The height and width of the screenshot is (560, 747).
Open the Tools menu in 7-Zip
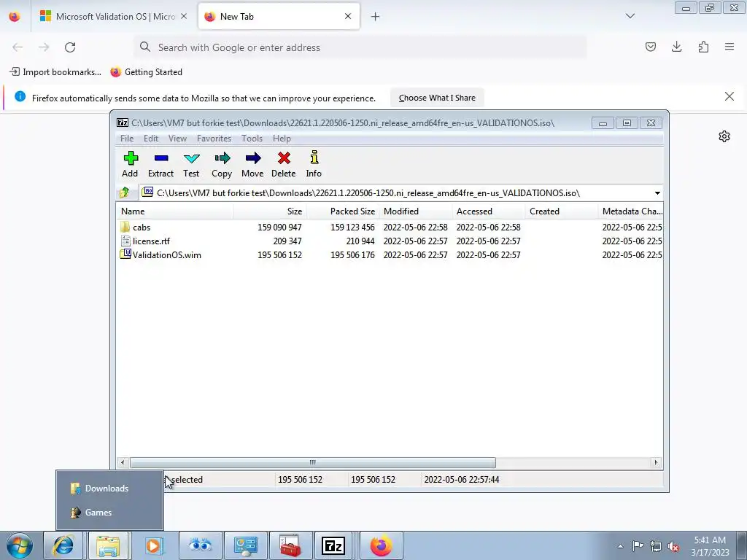click(x=252, y=138)
